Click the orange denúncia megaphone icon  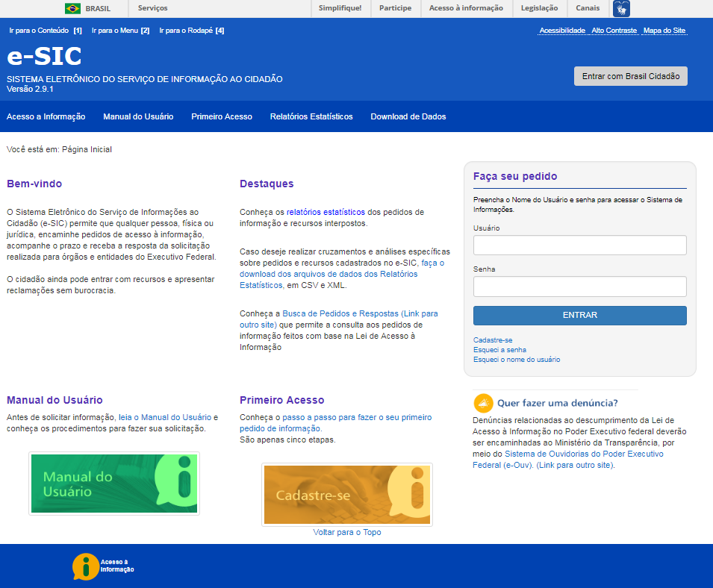click(484, 403)
